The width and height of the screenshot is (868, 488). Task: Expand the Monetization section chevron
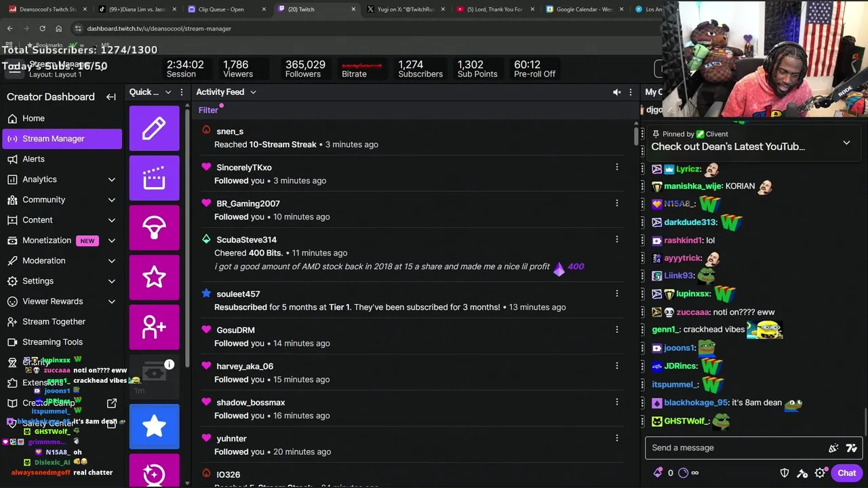pyautogui.click(x=112, y=241)
